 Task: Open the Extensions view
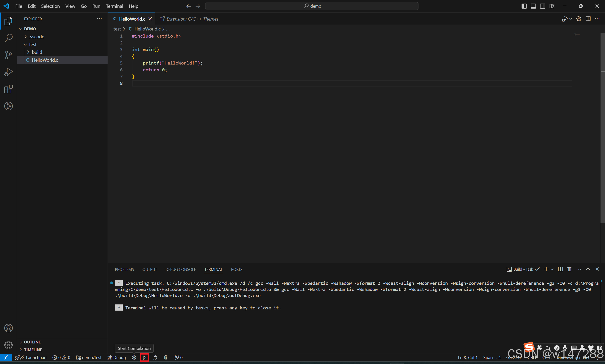pos(8,89)
